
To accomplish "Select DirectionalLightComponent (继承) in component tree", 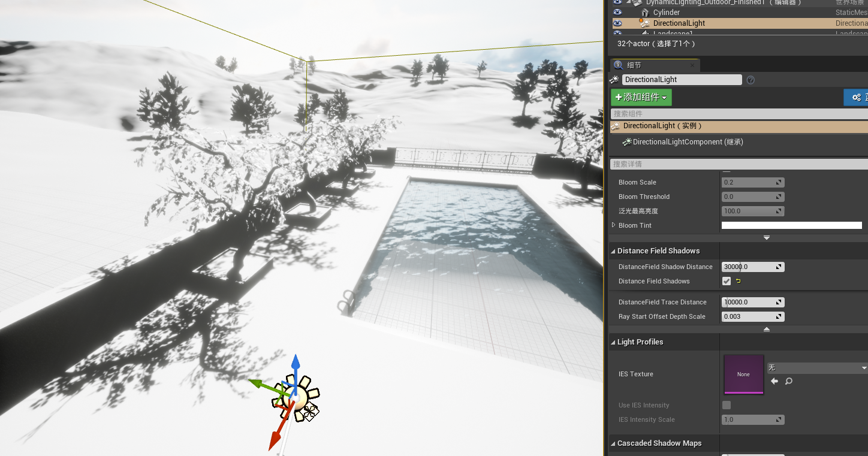I will [686, 142].
